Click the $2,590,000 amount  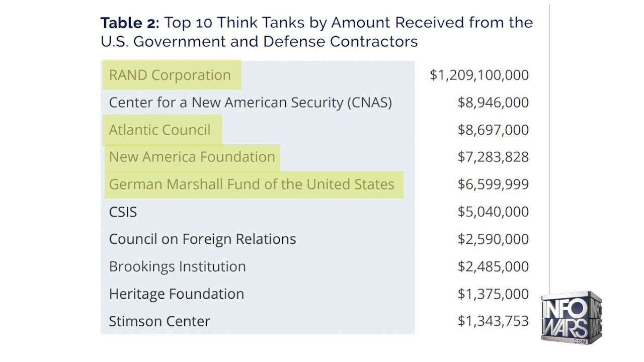(493, 239)
